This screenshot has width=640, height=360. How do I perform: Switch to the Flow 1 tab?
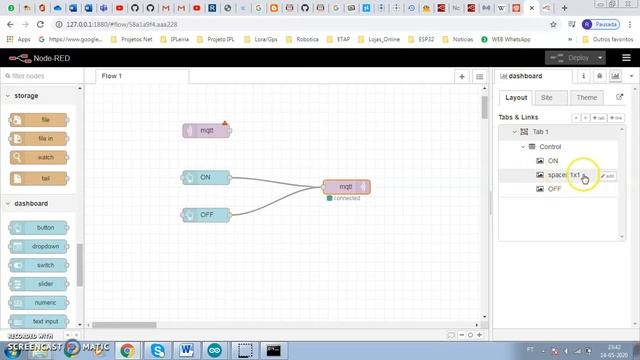click(x=142, y=76)
